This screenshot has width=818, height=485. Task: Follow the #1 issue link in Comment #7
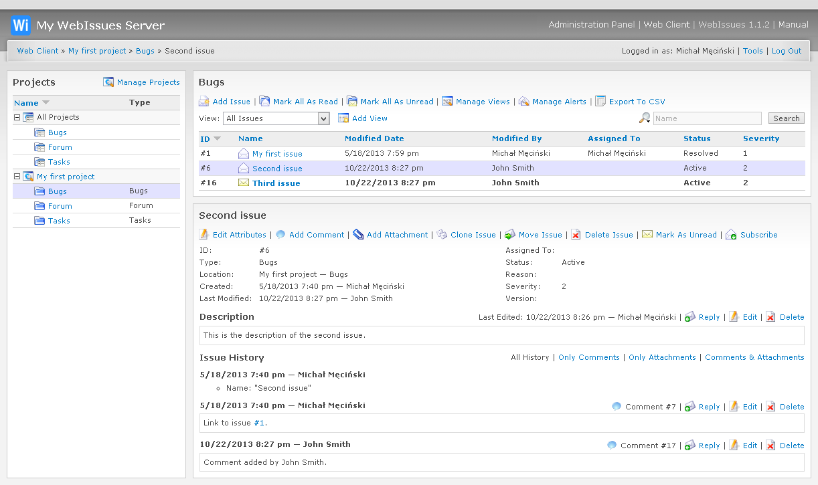[x=259, y=423]
